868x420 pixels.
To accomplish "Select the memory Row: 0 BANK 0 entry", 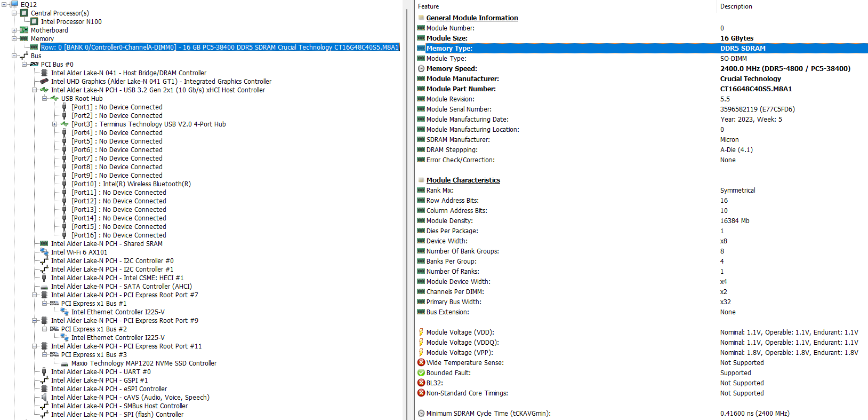I will point(220,47).
